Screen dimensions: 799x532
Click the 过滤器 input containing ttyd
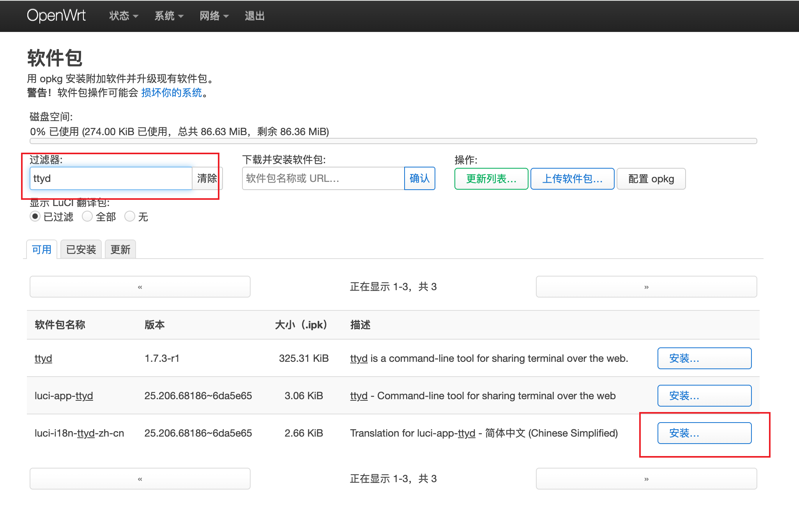point(111,178)
